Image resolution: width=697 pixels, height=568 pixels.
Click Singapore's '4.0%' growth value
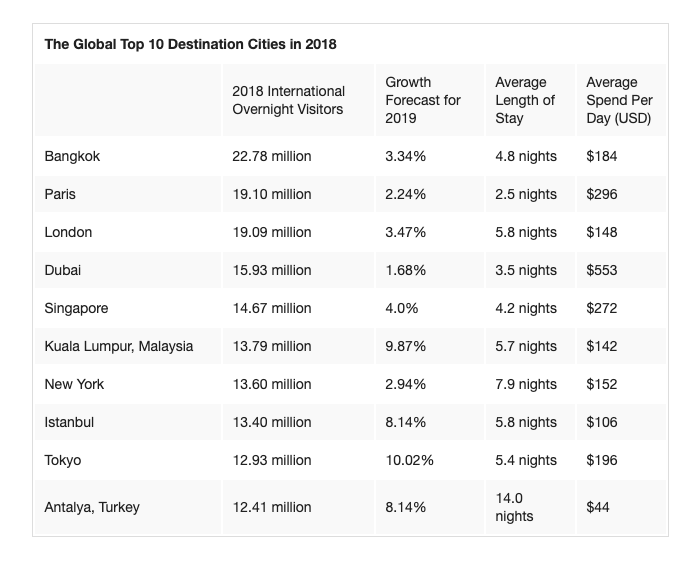(401, 308)
